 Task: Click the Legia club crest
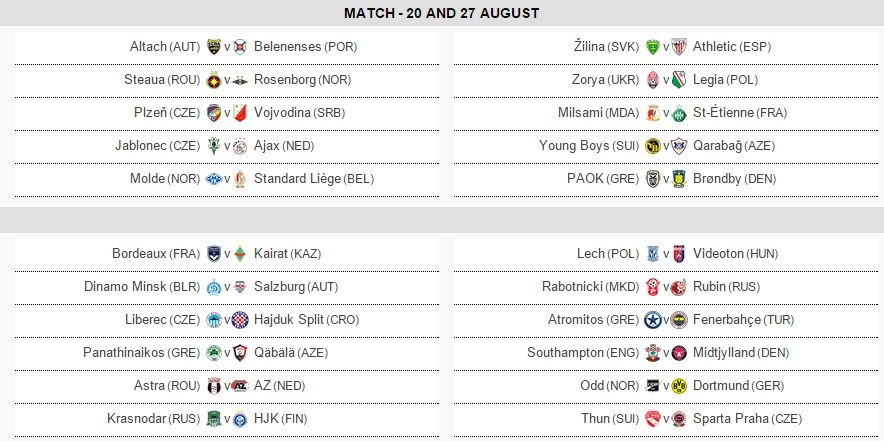679,80
